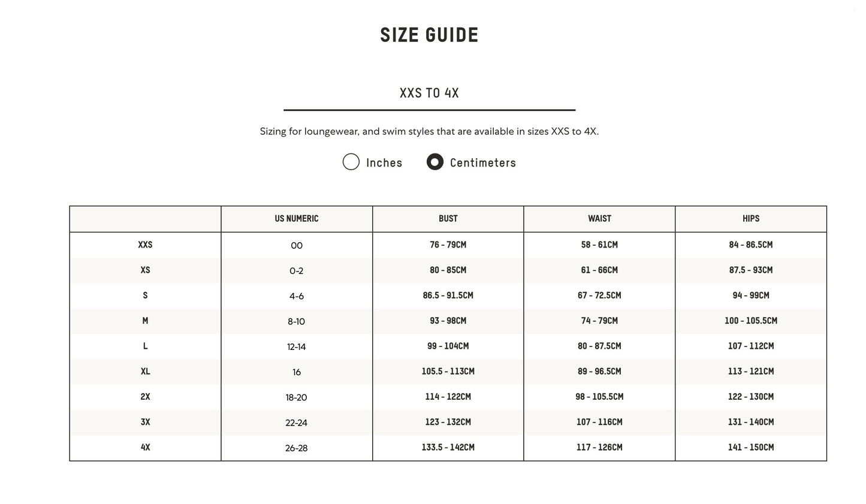The width and height of the screenshot is (866, 504).
Task: Select the Centimeters radio button
Action: (x=434, y=162)
